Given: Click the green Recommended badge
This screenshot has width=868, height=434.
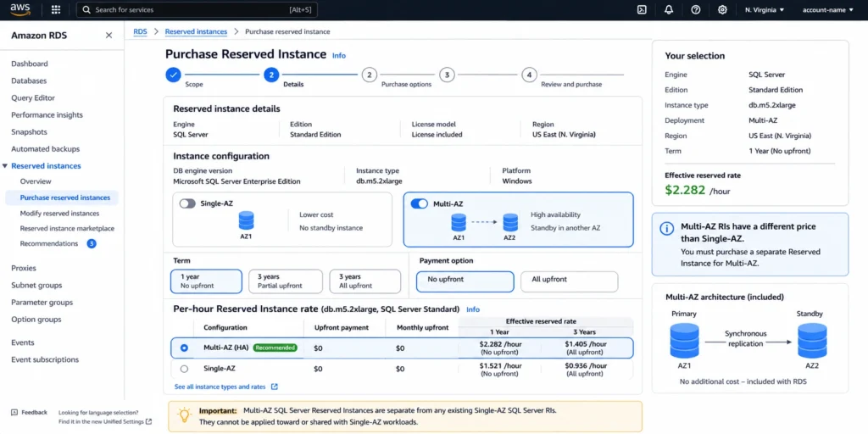Looking at the screenshot, I should [x=275, y=348].
